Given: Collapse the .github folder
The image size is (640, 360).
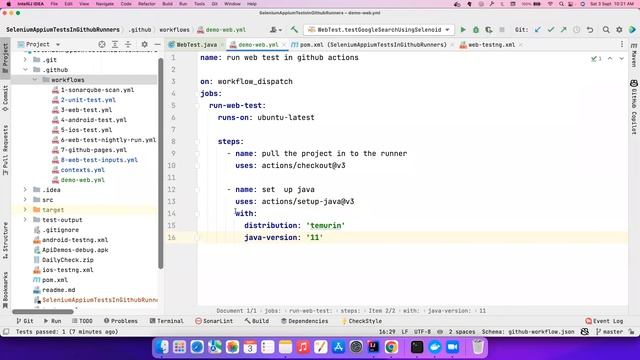Looking at the screenshot, I should click(25, 70).
